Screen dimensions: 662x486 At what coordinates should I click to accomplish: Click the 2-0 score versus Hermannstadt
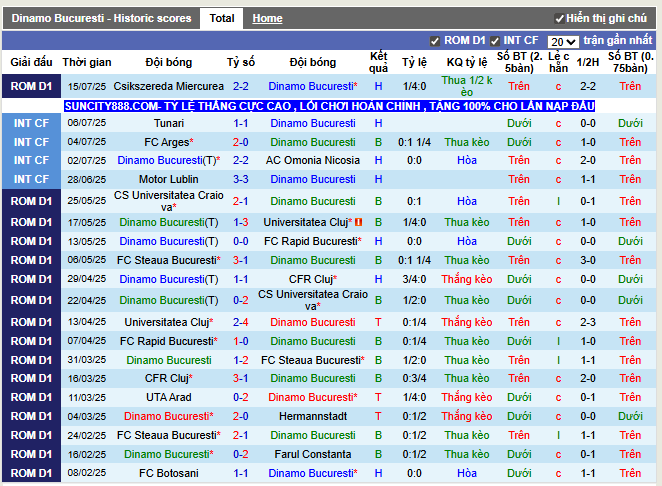241,416
